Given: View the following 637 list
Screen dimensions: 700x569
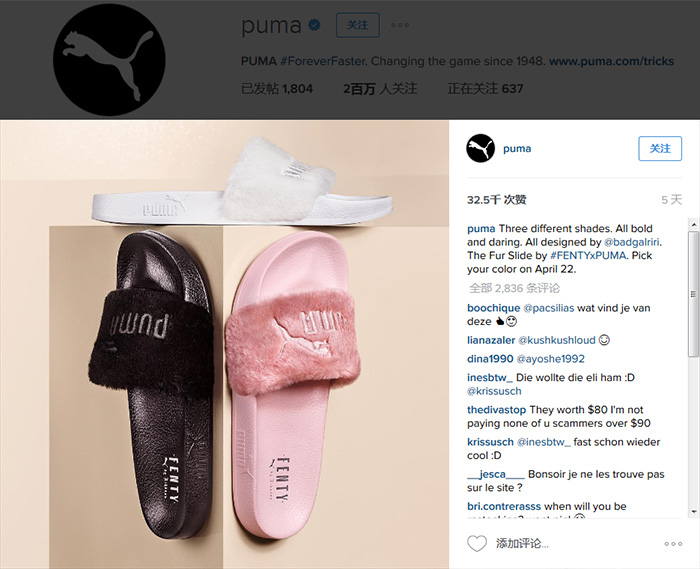Looking at the screenshot, I should pyautogui.click(x=485, y=88).
